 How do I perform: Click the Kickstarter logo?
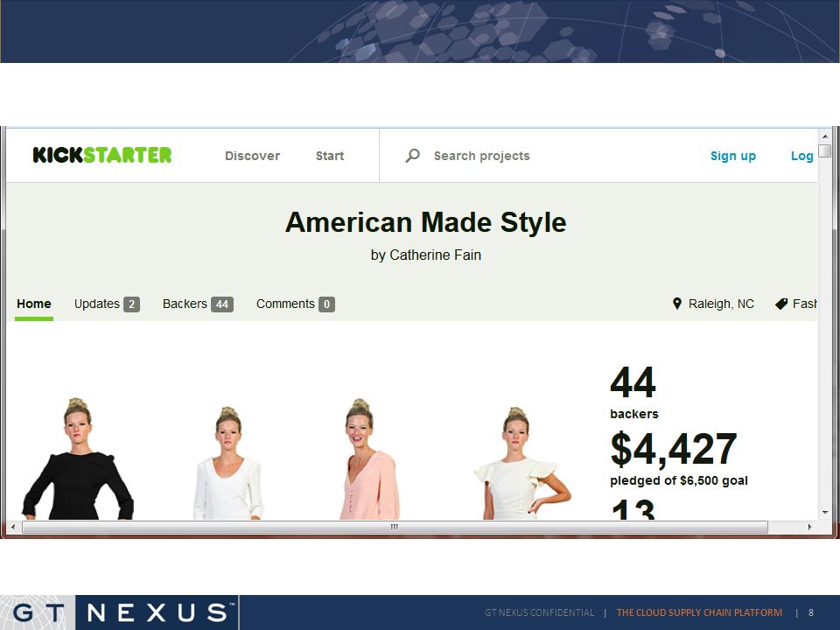tap(102, 156)
